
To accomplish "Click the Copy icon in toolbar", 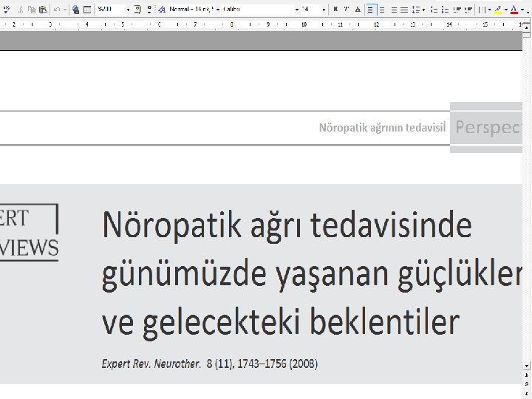I will tap(32, 10).
